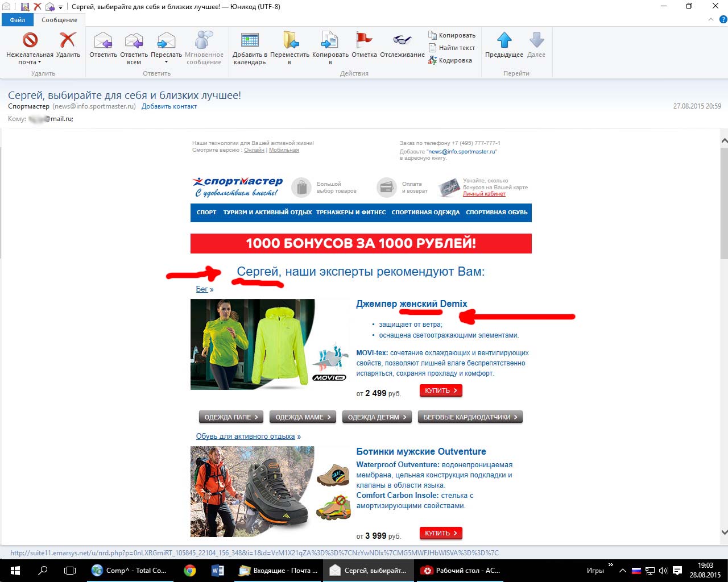Open quick access toolbar customize arrow
Image resolution: width=728 pixels, height=582 pixels.
(60, 7)
